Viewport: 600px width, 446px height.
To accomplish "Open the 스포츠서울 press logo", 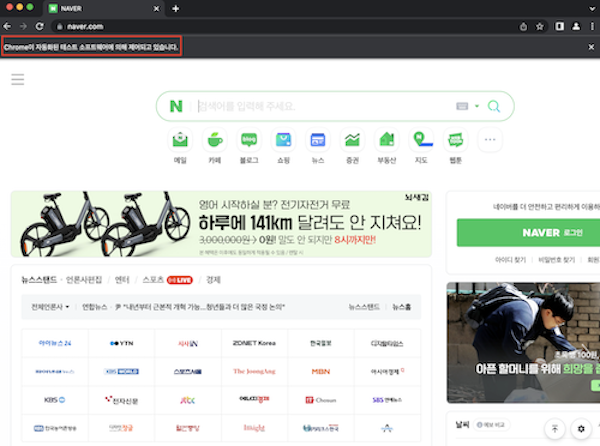I will 188,371.
